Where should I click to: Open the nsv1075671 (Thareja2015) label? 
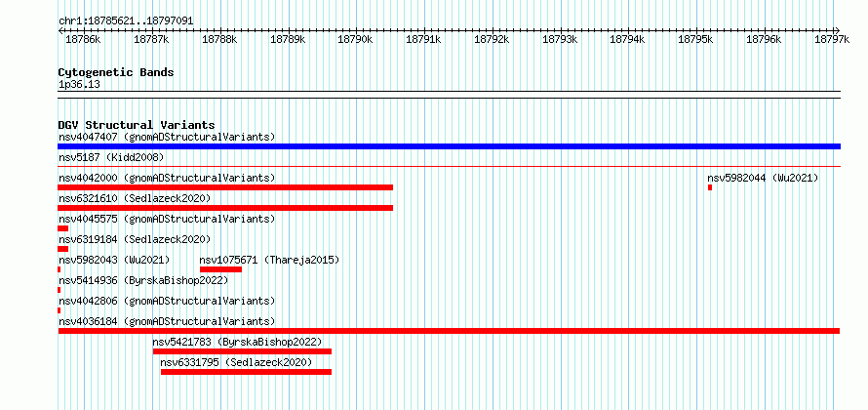click(x=269, y=260)
